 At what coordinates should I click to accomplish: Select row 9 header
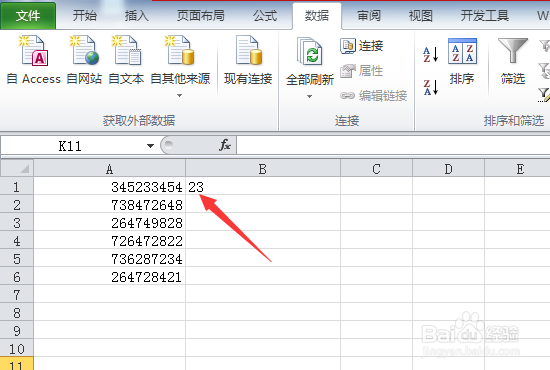click(x=17, y=330)
